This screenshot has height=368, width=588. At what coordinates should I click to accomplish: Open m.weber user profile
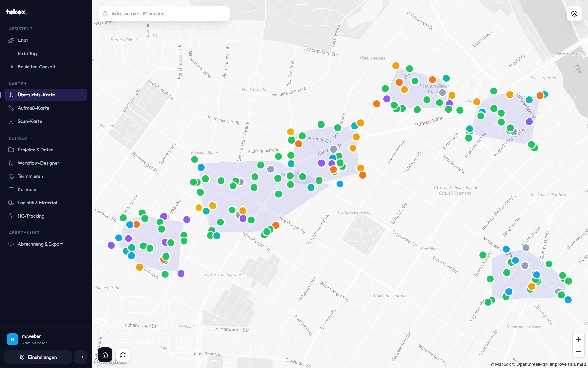point(46,340)
